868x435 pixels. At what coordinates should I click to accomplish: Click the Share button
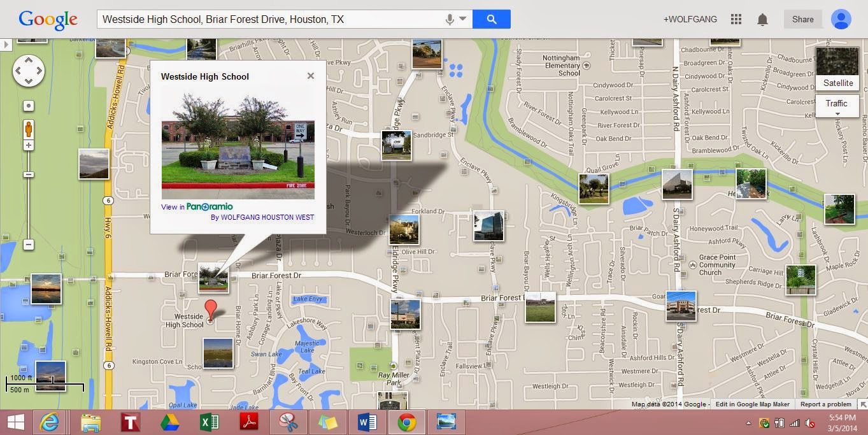click(x=802, y=19)
